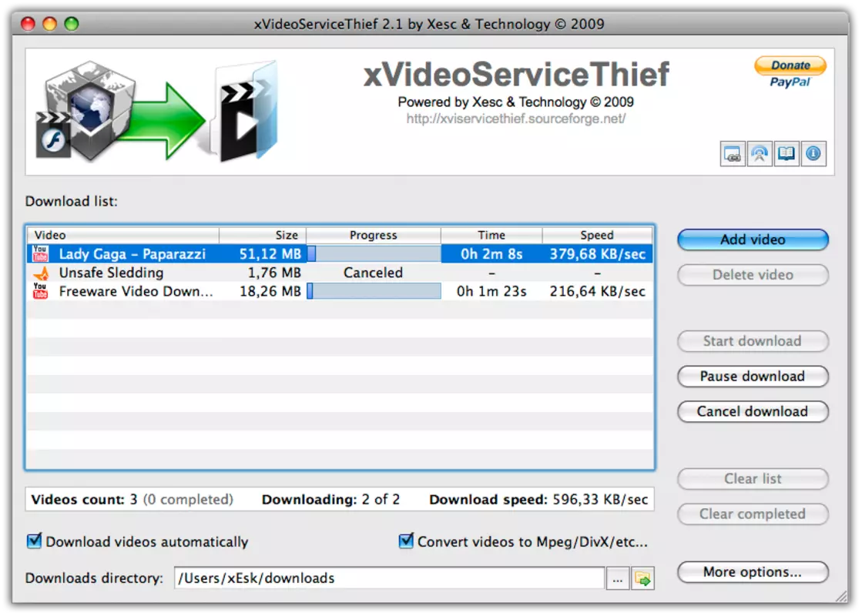Click the xVideoServiceThief logo graphic

coord(157,112)
